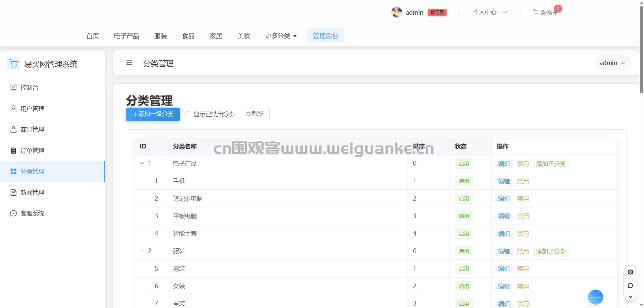Click the 新闻管理 document icon
The height and width of the screenshot is (308, 644).
pos(13,192)
